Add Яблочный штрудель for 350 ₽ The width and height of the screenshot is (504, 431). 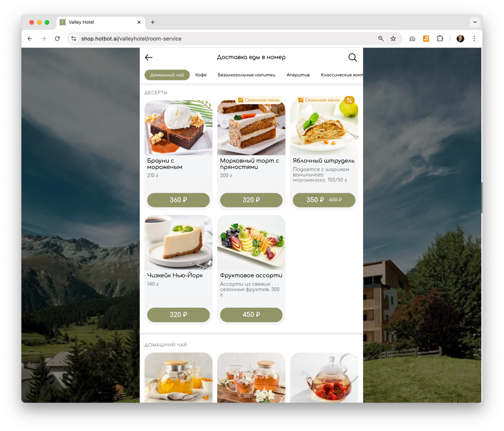pyautogui.click(x=324, y=200)
